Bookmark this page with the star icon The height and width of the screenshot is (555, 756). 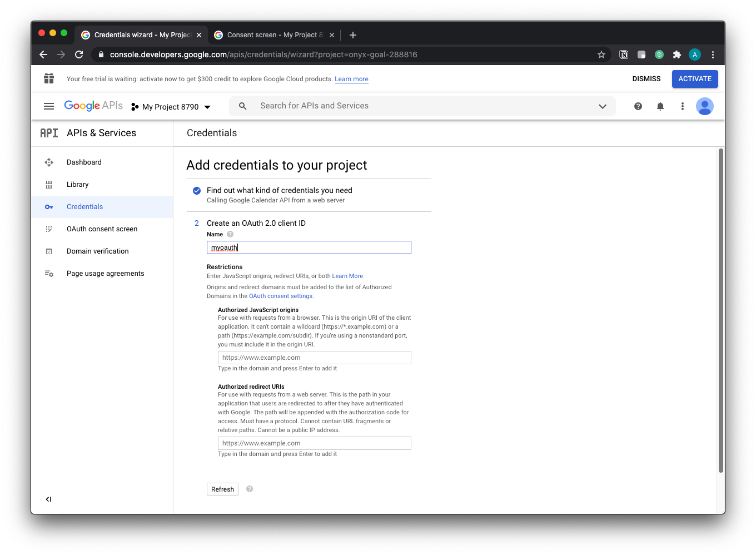(601, 54)
